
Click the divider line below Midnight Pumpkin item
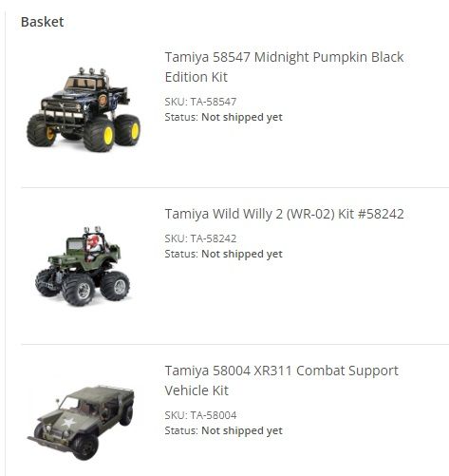(x=234, y=187)
